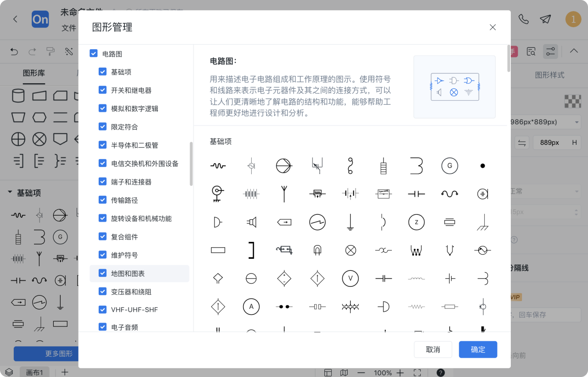This screenshot has width=588, height=377.
Task: Click the style settings sliders icon
Action: 551,51
